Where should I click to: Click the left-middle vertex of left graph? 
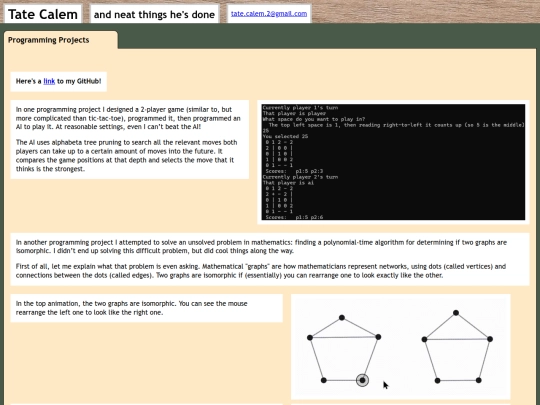(310, 338)
